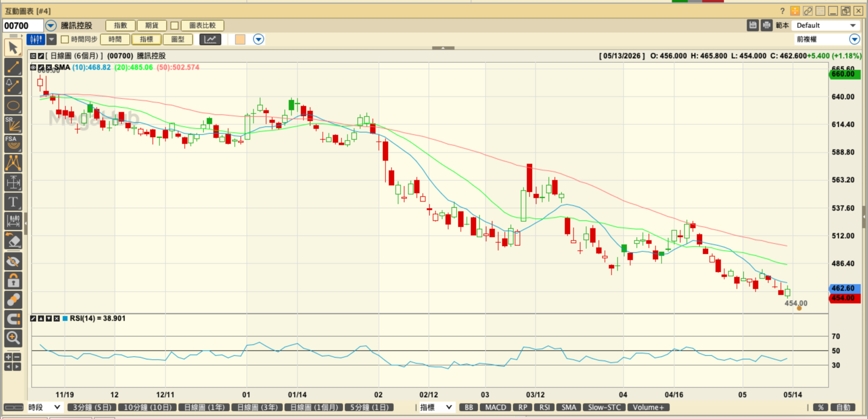Remove the SMA indicator overlay
Image resolution: width=868 pixels, height=419 pixels.
[49, 67]
